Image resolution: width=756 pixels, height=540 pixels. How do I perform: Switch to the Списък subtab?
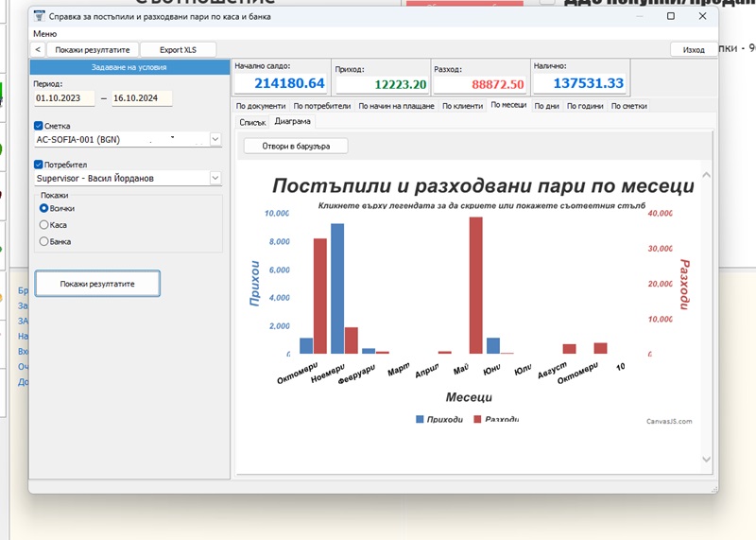(x=252, y=122)
